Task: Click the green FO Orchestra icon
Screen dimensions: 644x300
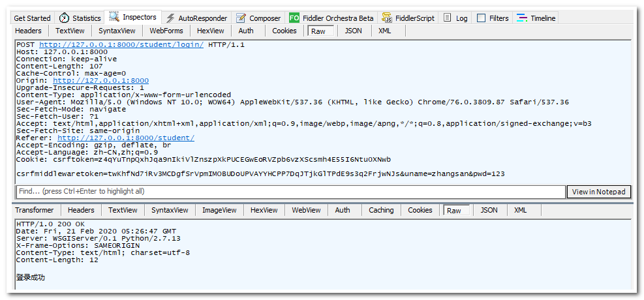Action: pos(294,18)
